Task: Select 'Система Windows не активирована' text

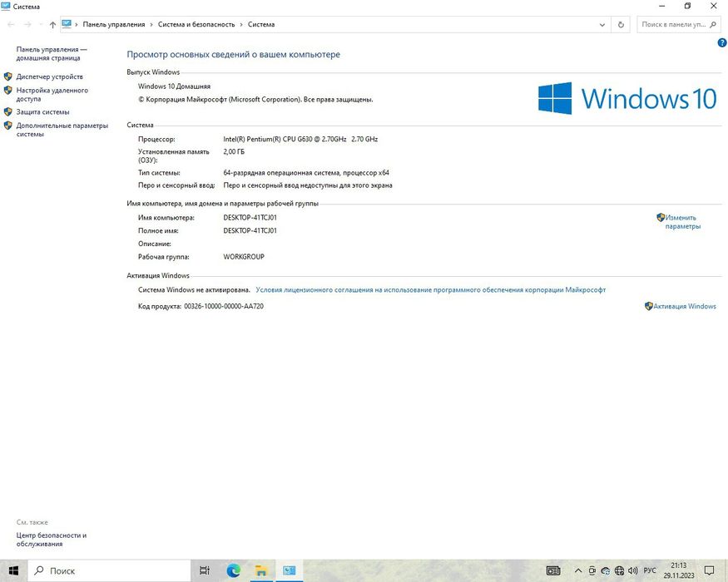Action: point(194,290)
